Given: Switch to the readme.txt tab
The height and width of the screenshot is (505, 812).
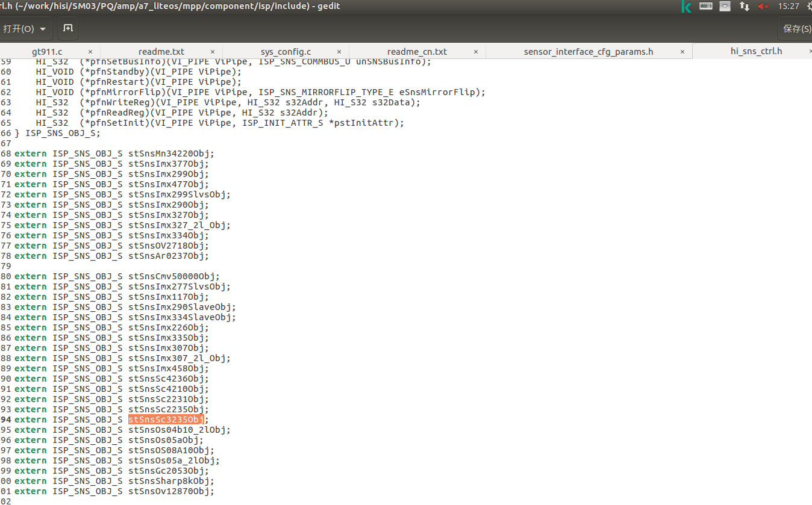Looking at the screenshot, I should point(161,52).
